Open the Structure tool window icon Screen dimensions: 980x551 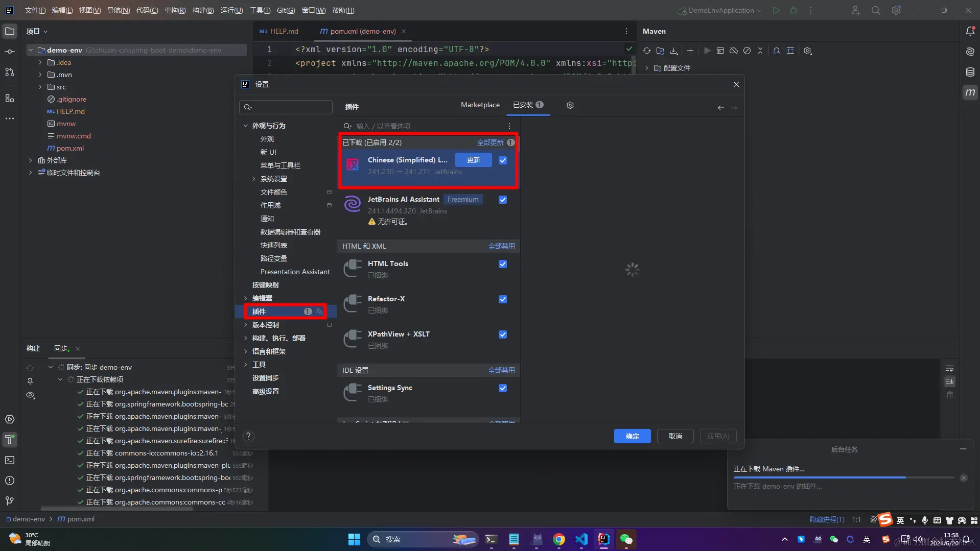[10, 98]
